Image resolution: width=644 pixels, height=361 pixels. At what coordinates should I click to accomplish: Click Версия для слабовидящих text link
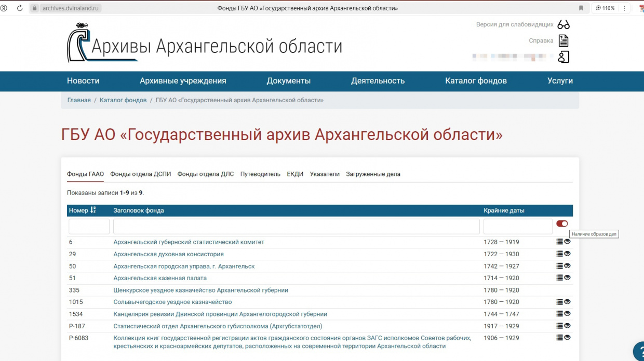pyautogui.click(x=515, y=24)
